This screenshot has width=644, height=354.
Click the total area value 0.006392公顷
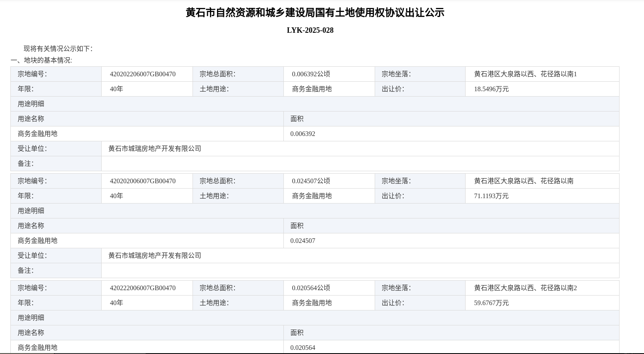[311, 74]
